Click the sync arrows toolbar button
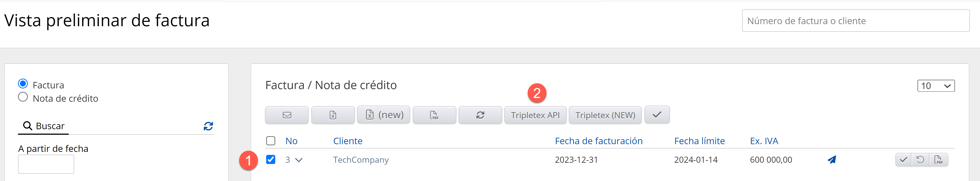The height and width of the screenshot is (181, 980). click(480, 115)
